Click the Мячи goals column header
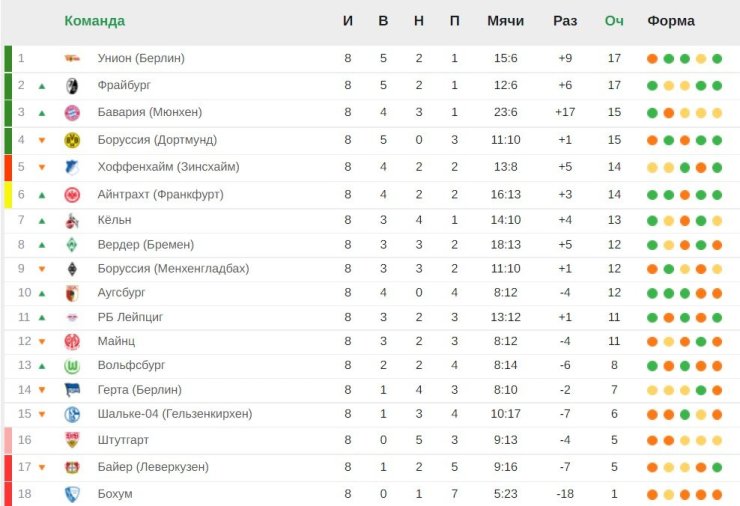The height and width of the screenshot is (506, 740). point(505,21)
